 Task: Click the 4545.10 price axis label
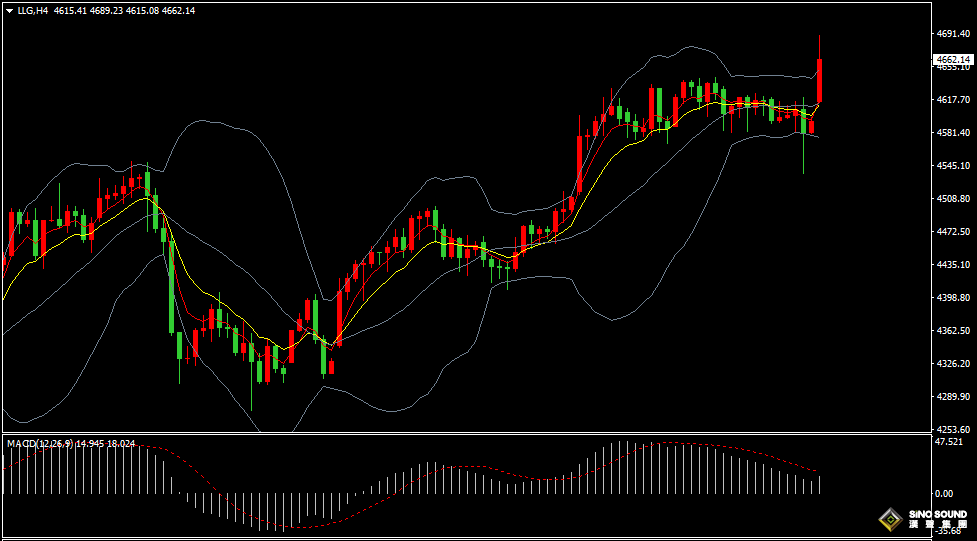(x=953, y=166)
